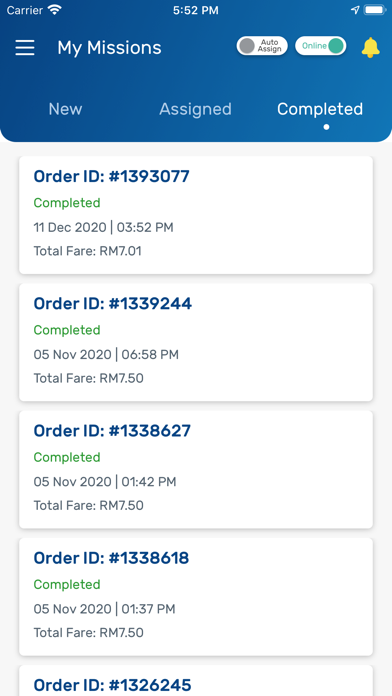Tap the 5:52 PM clock

click(196, 10)
